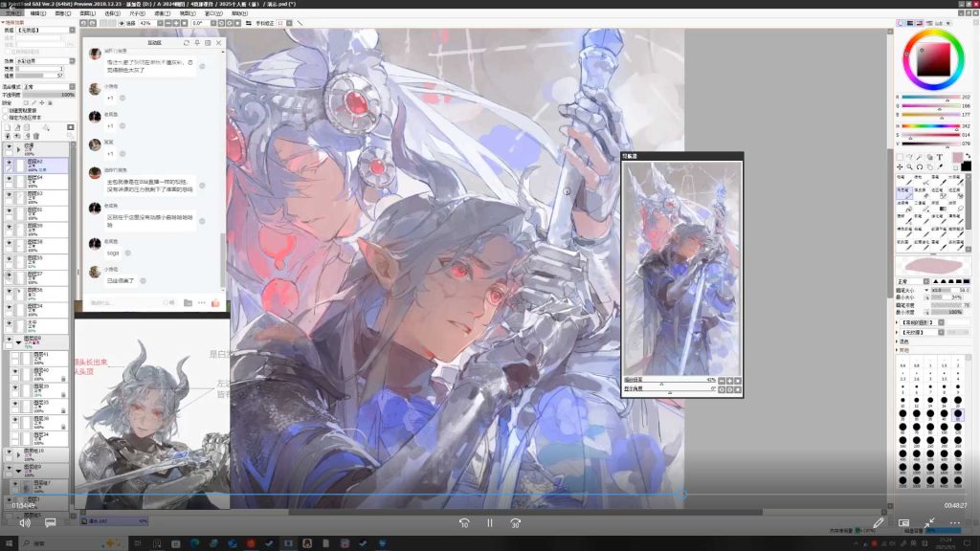Click the refresh button on the chat window
The height and width of the screenshot is (551, 980).
click(x=187, y=42)
